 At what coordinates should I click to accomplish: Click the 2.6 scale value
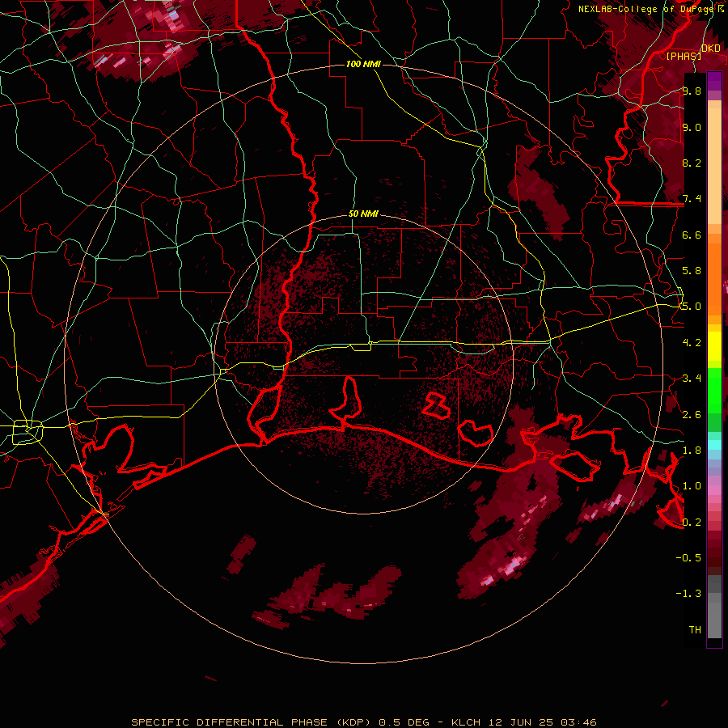coord(692,414)
